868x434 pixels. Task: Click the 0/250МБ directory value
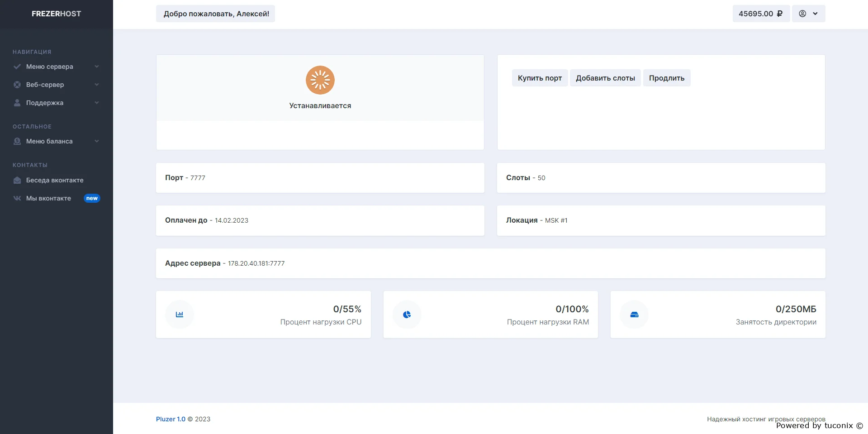point(796,309)
